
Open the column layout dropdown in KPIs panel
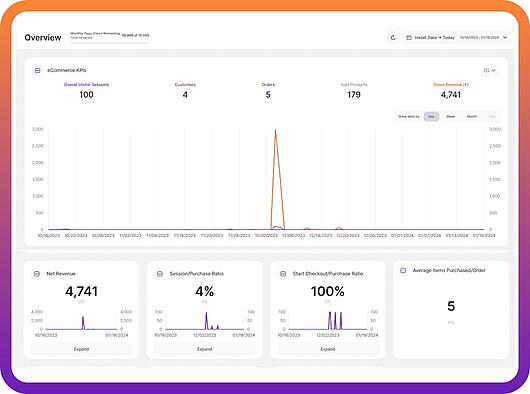tap(489, 70)
